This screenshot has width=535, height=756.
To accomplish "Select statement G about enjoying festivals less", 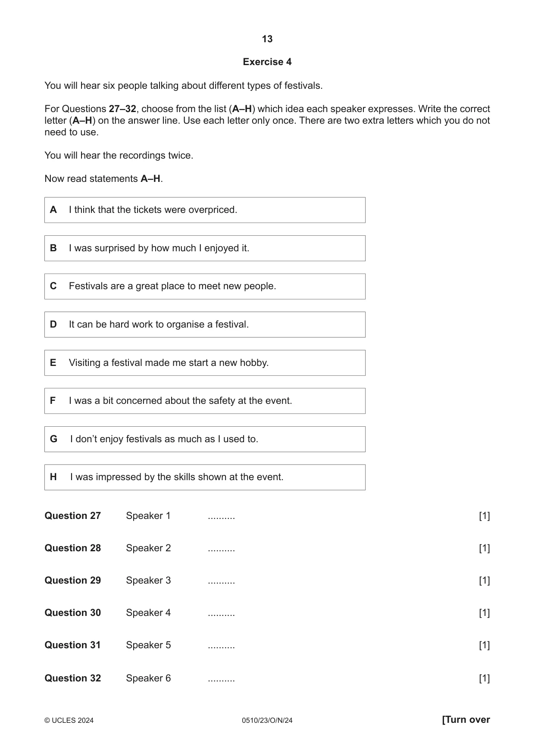I will coord(205,439).
